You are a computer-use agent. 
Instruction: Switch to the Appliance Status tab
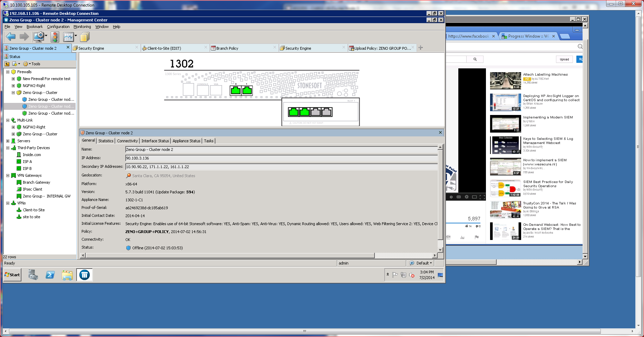coord(186,141)
